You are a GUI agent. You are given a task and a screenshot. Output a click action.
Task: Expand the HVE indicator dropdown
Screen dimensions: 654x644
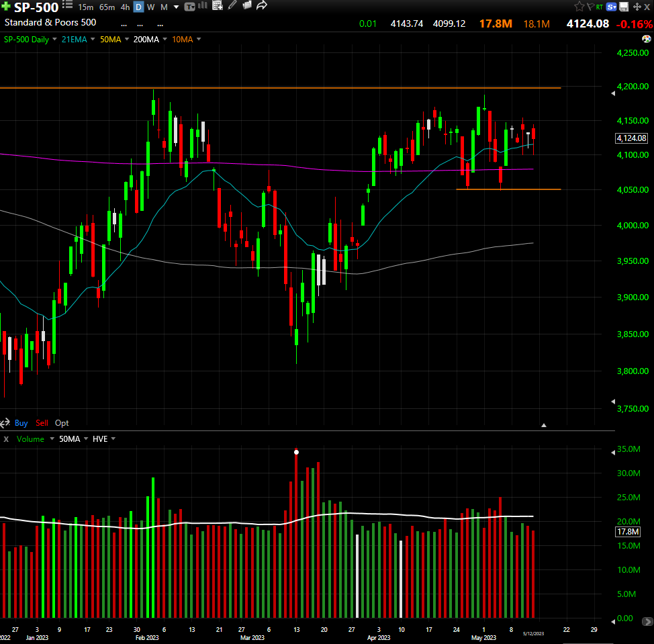tap(113, 439)
